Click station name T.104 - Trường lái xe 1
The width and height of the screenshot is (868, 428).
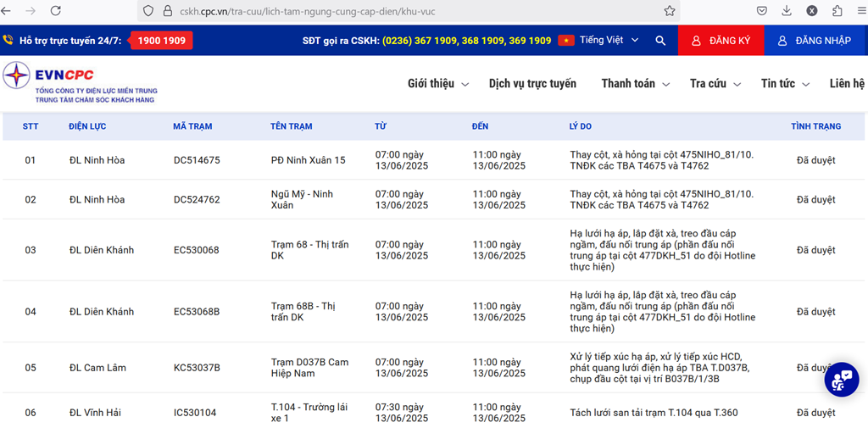(x=309, y=413)
